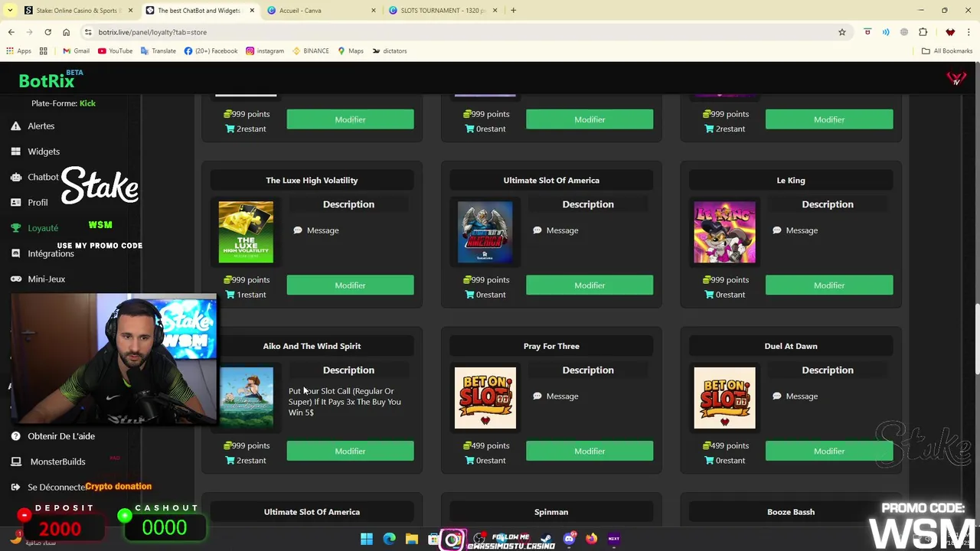Click the browser back arrow
Viewport: 980px width, 551px height.
click(x=11, y=32)
